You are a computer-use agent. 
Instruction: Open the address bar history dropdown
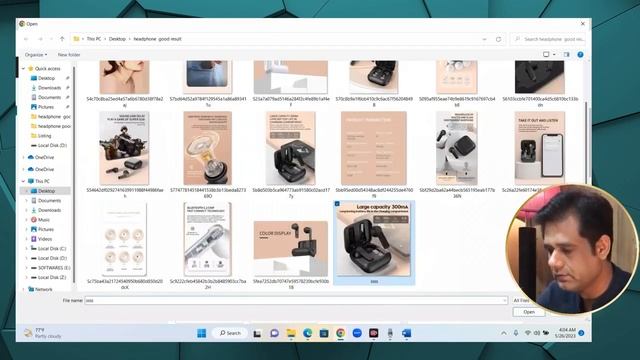484,39
